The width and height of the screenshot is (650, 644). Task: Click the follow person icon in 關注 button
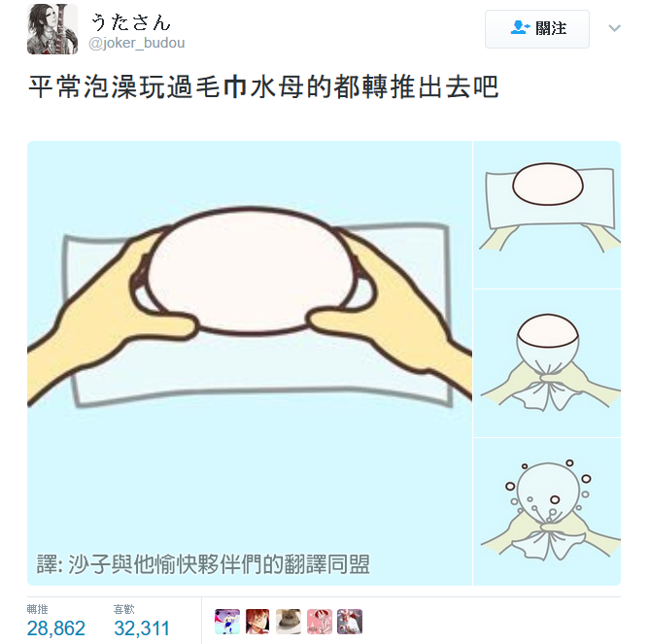(x=520, y=28)
